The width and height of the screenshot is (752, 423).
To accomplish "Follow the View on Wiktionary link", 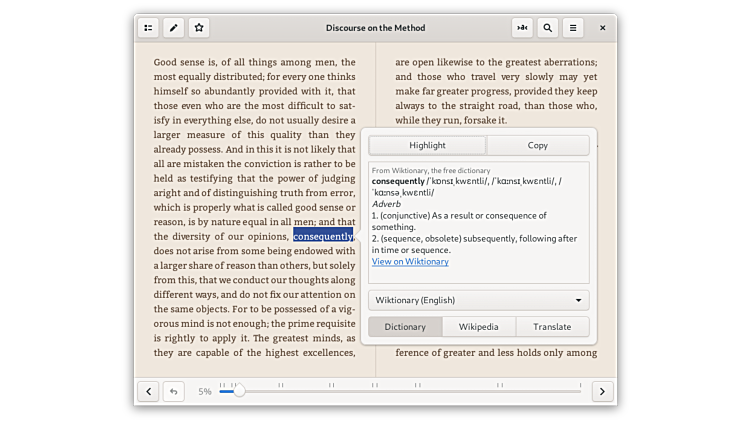I will click(410, 262).
